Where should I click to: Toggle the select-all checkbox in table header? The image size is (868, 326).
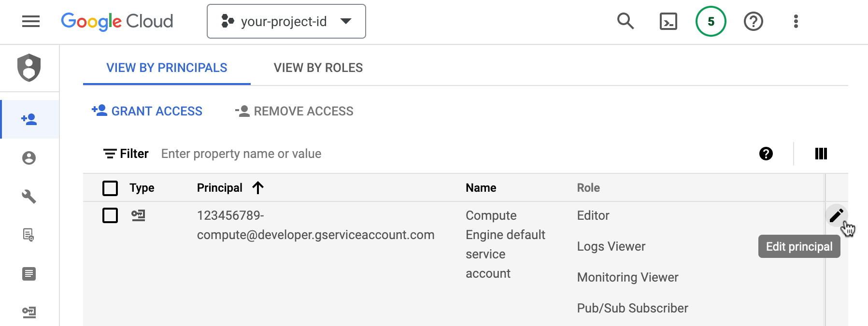point(110,188)
